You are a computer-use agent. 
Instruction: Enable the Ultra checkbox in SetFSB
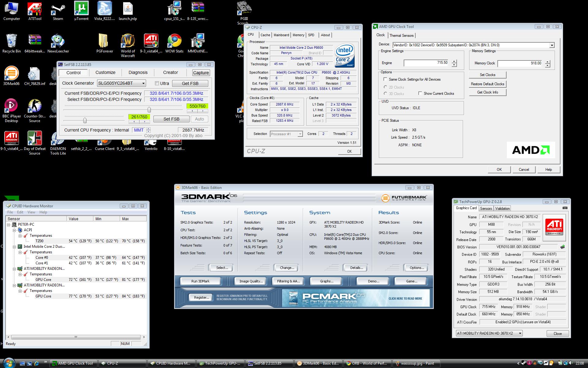coord(157,83)
